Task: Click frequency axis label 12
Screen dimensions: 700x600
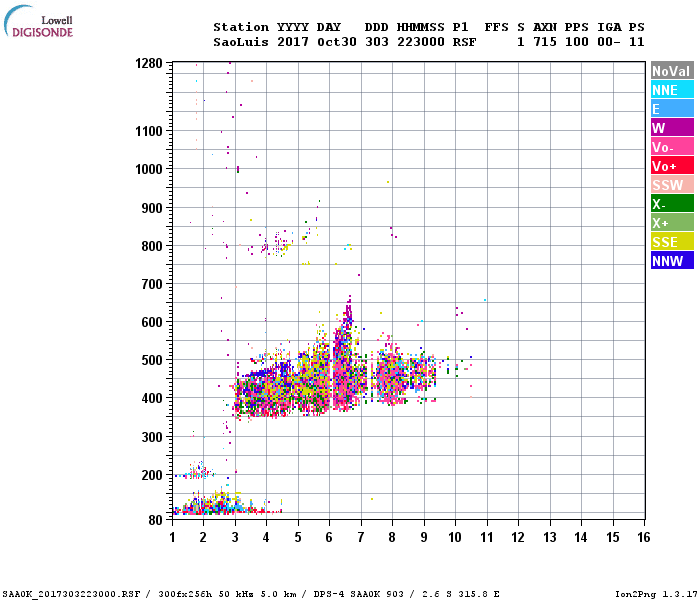Action: [x=518, y=537]
